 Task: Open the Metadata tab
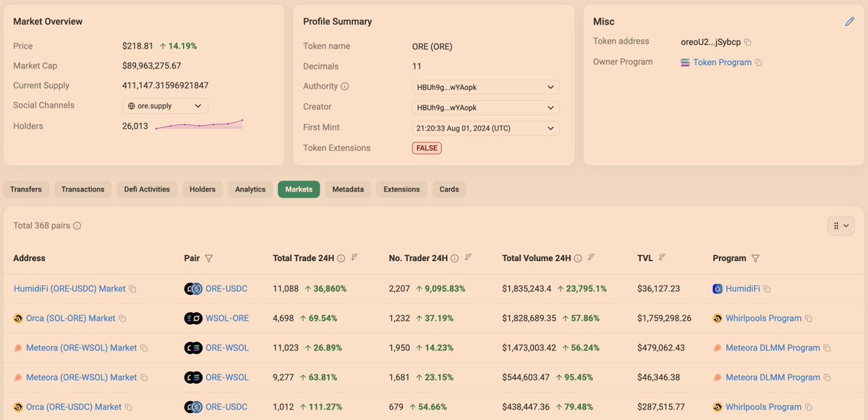(348, 189)
